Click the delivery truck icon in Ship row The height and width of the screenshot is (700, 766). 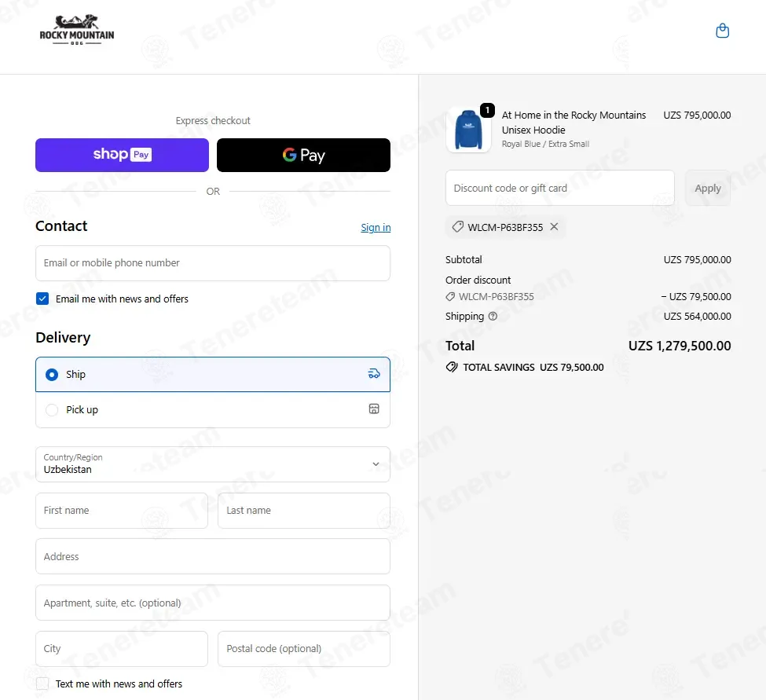[374, 374]
